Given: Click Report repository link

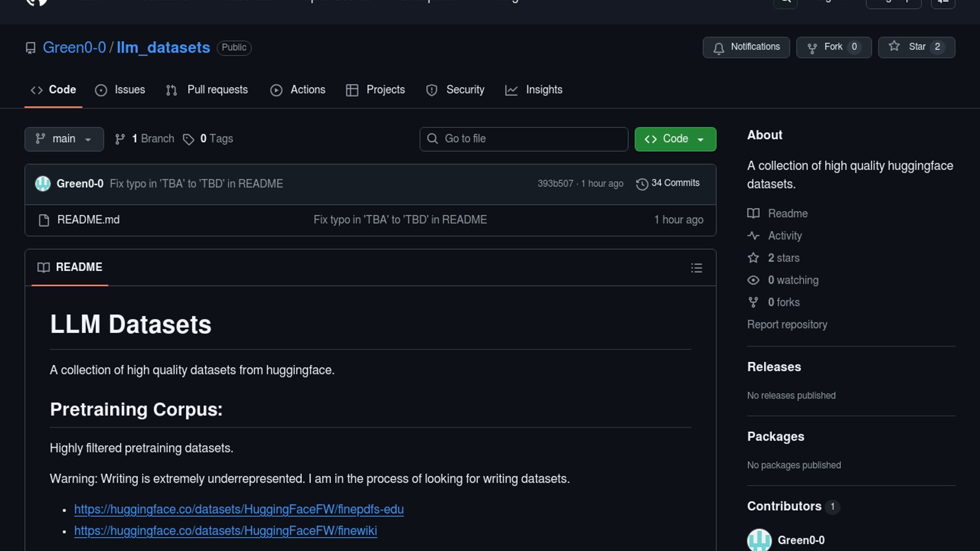Looking at the screenshot, I should (x=787, y=324).
